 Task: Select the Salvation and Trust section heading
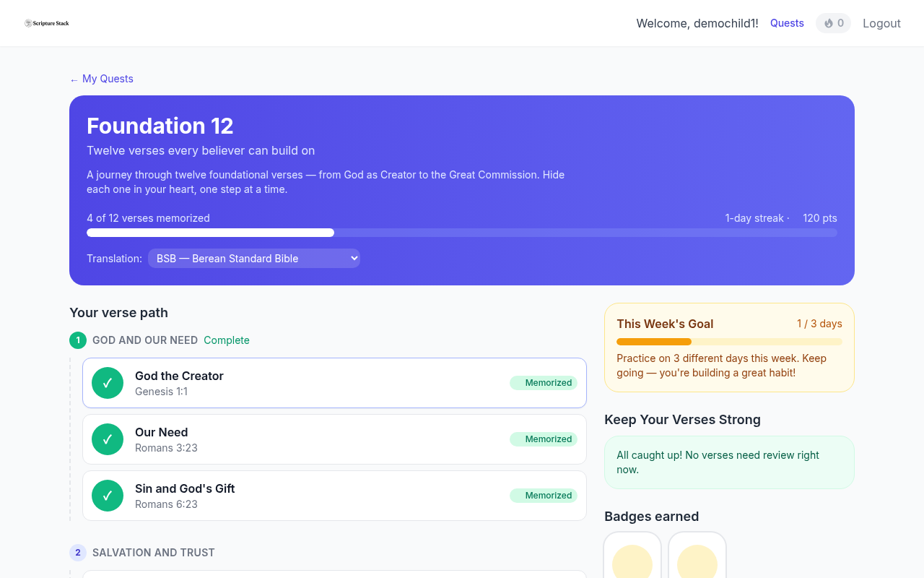[x=154, y=553]
